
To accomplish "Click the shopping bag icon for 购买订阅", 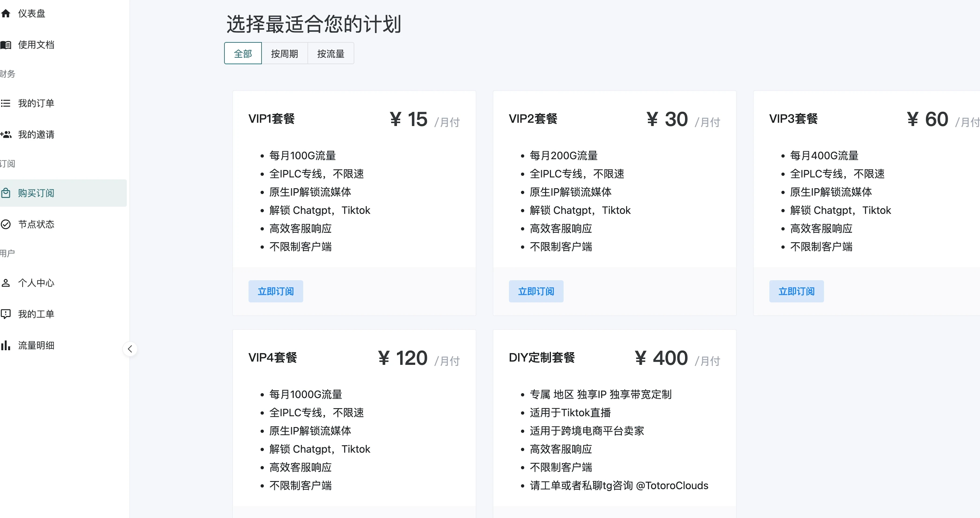I will coord(6,193).
